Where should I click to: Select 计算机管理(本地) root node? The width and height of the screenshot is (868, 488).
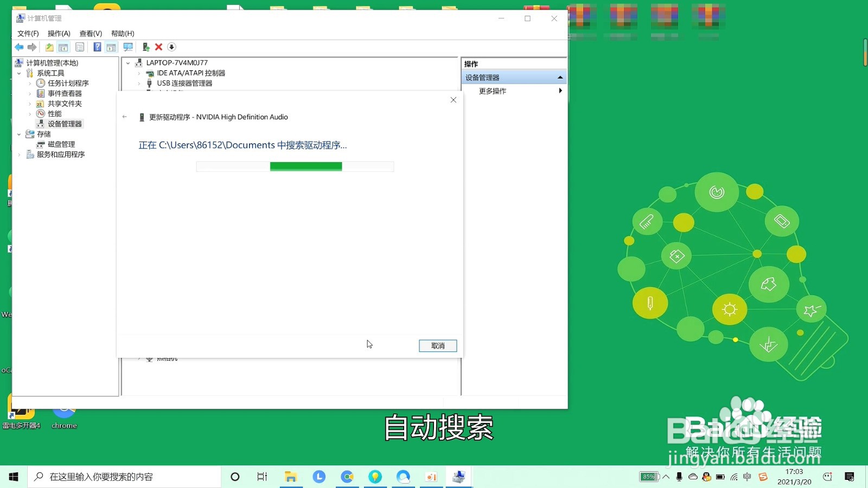pos(52,63)
